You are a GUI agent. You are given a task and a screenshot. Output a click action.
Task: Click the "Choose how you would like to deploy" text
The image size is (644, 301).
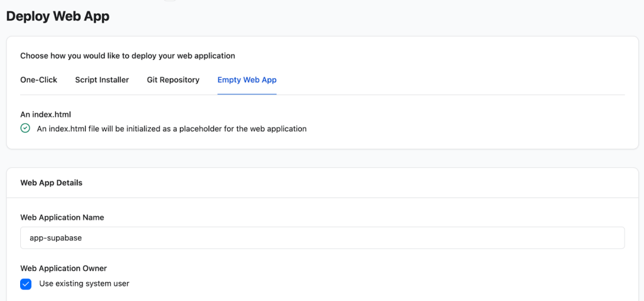coord(128,56)
